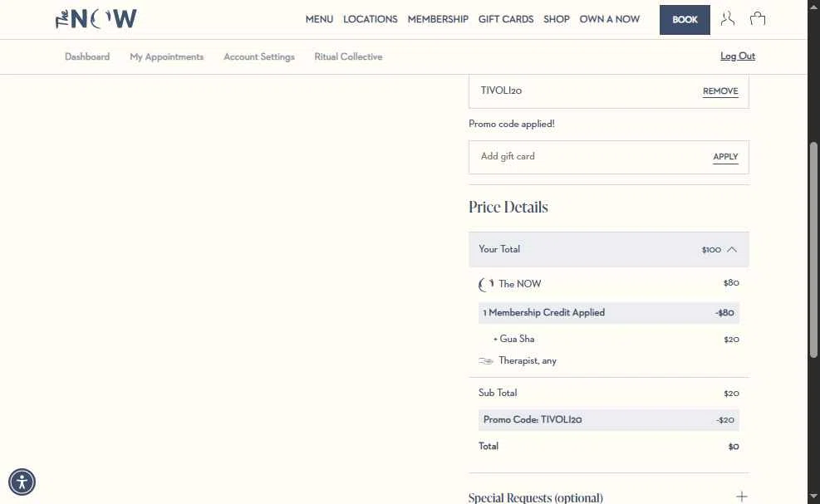Open the accessibility options button
The image size is (820, 504).
[x=22, y=482]
